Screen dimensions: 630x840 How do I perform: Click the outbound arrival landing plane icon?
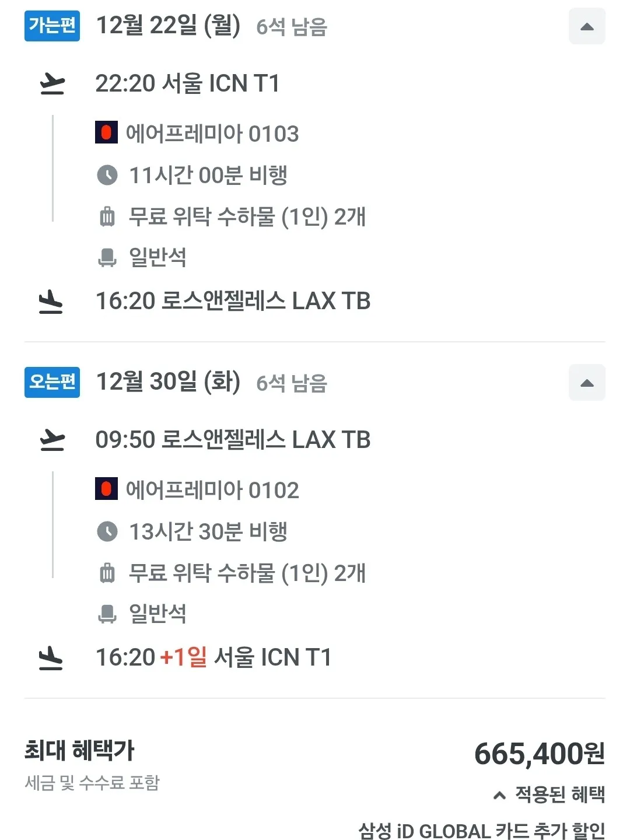pyautogui.click(x=51, y=302)
